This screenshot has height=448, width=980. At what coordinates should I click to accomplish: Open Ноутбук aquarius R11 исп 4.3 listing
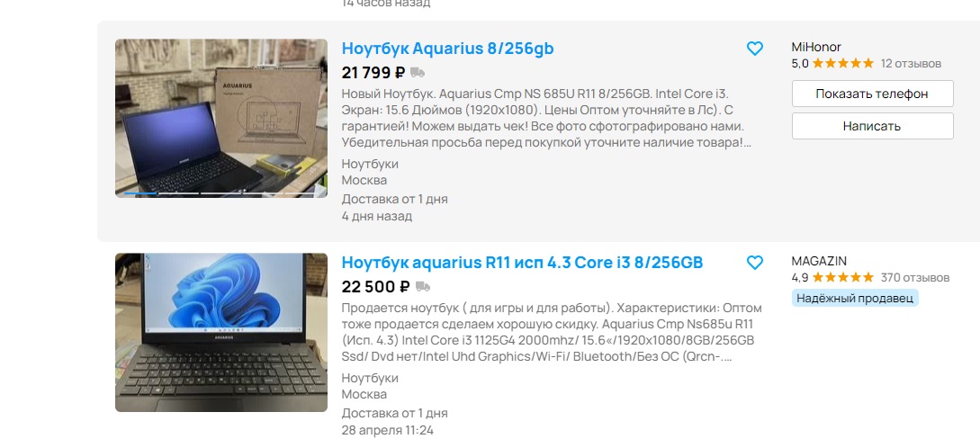click(522, 263)
